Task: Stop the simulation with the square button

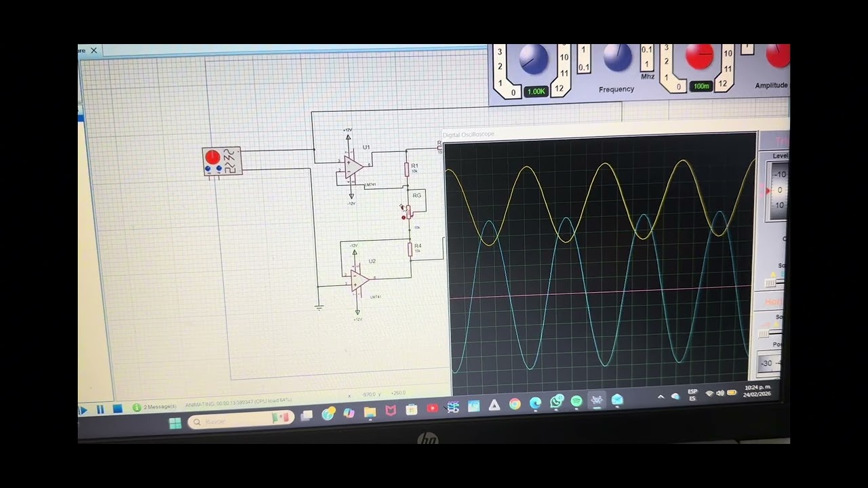Action: (x=117, y=409)
